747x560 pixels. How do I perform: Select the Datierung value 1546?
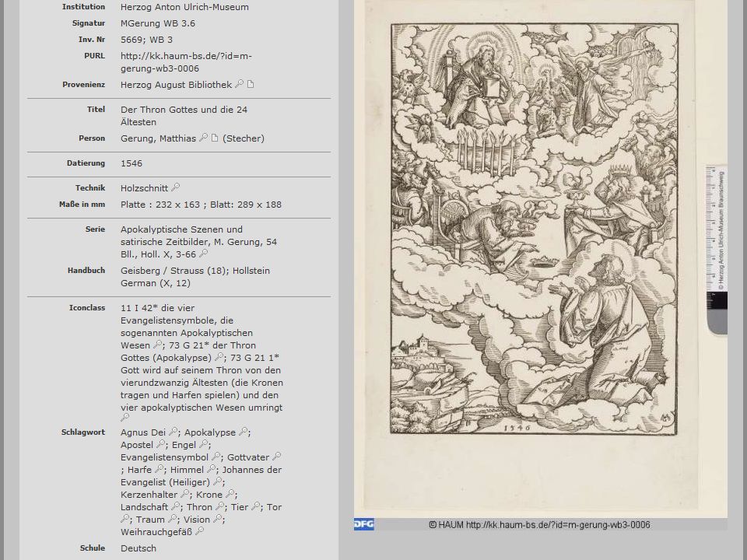coord(132,163)
